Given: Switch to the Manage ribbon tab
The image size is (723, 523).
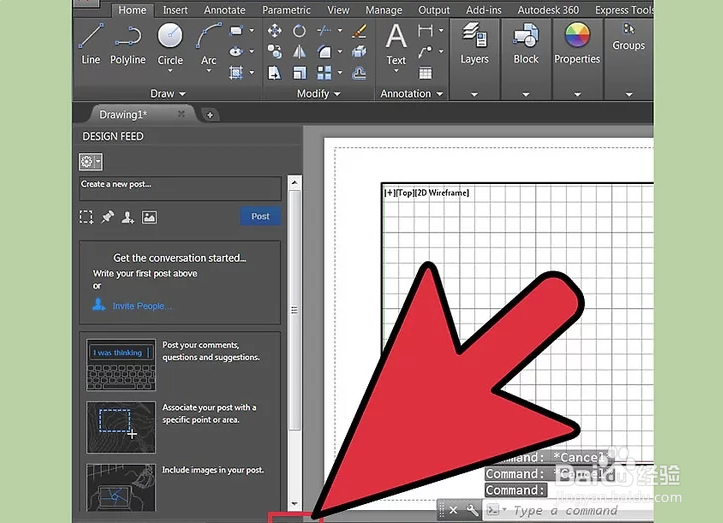Looking at the screenshot, I should 384,10.
